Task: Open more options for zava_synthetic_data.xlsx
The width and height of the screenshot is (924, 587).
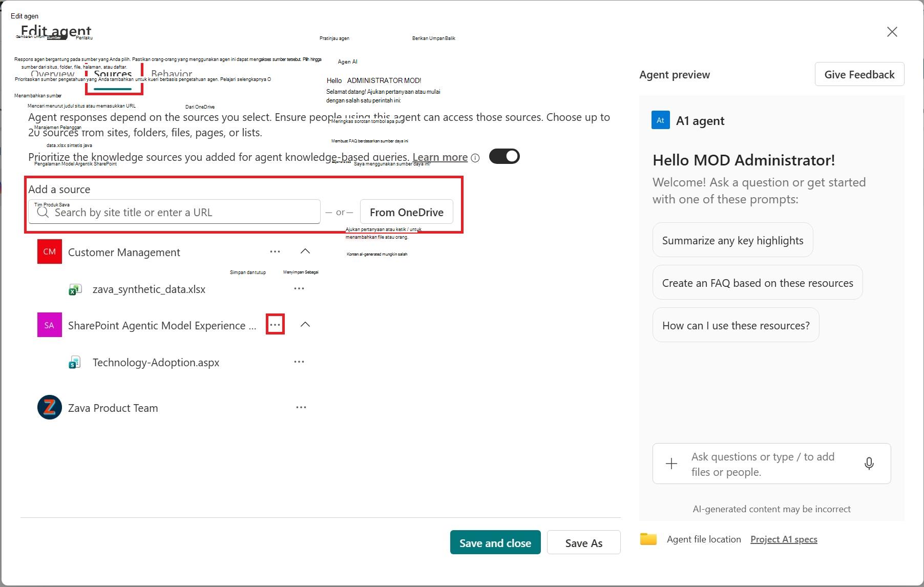Action: click(299, 288)
